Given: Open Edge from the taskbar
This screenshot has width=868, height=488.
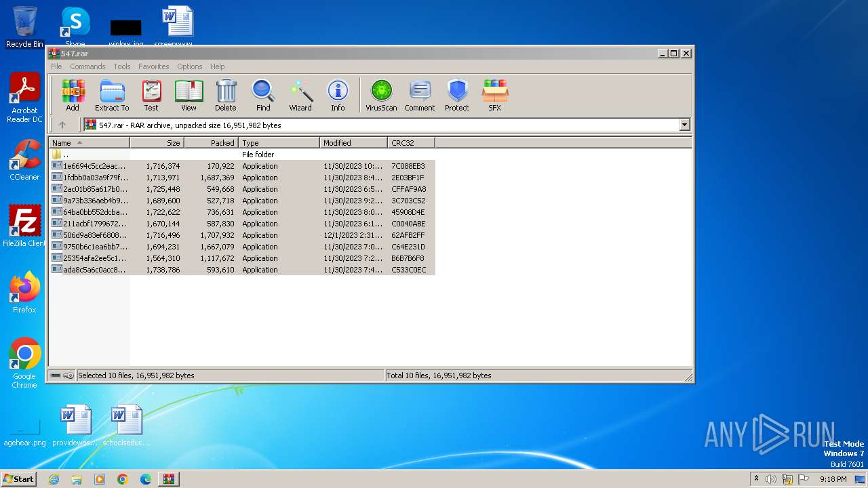Looking at the screenshot, I should 146,479.
